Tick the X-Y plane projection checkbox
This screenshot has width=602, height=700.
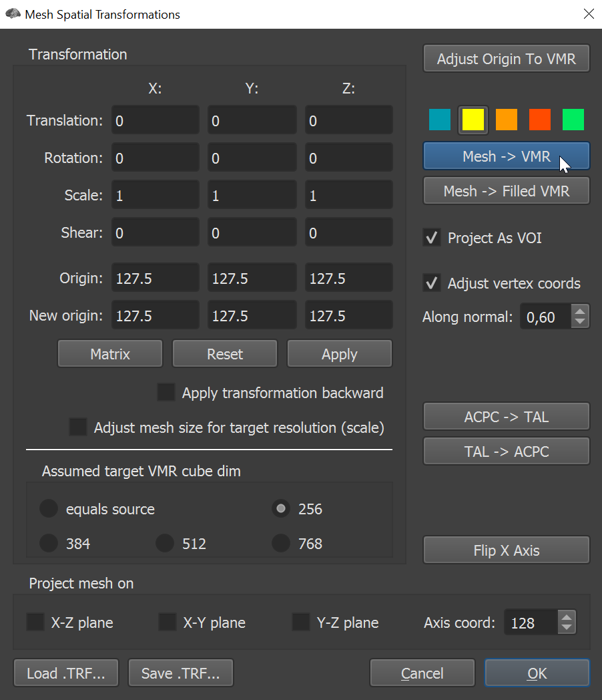(x=168, y=622)
